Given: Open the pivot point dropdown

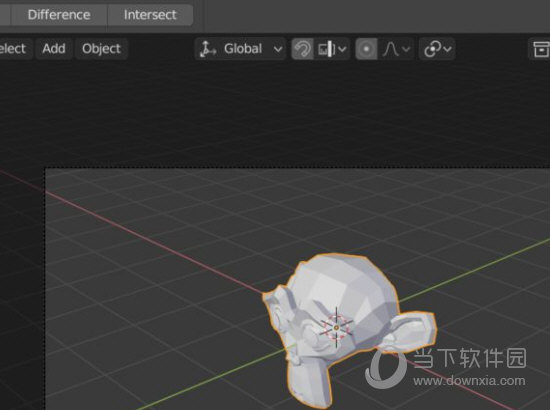Looking at the screenshot, I should [437, 49].
